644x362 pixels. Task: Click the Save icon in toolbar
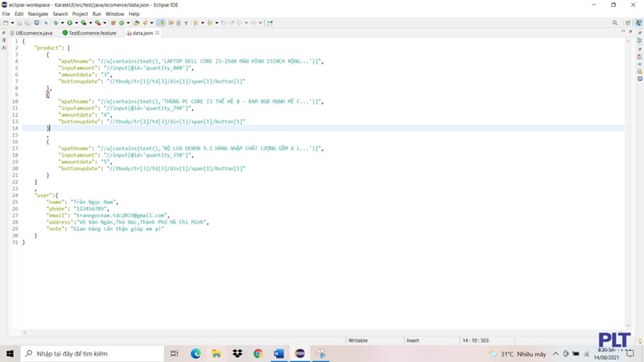(19, 23)
